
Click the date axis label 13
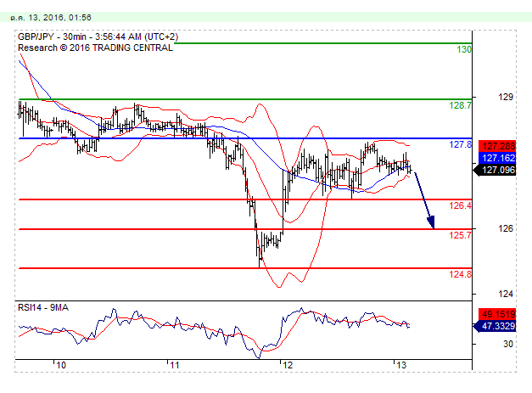[x=401, y=365]
